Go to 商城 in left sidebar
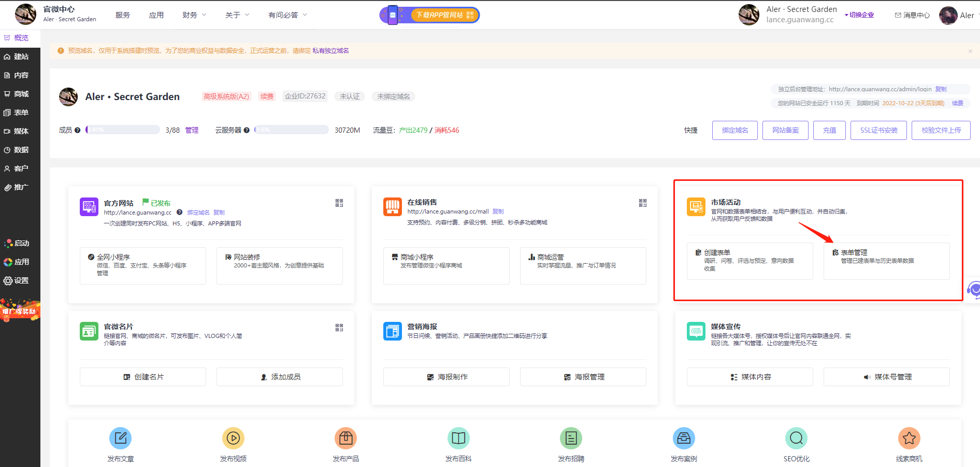Screen dimensions: 980x467 pyautogui.click(x=21, y=94)
